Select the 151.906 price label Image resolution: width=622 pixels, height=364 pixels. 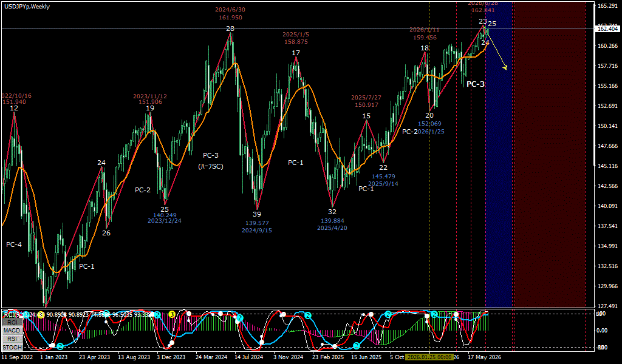click(150, 102)
